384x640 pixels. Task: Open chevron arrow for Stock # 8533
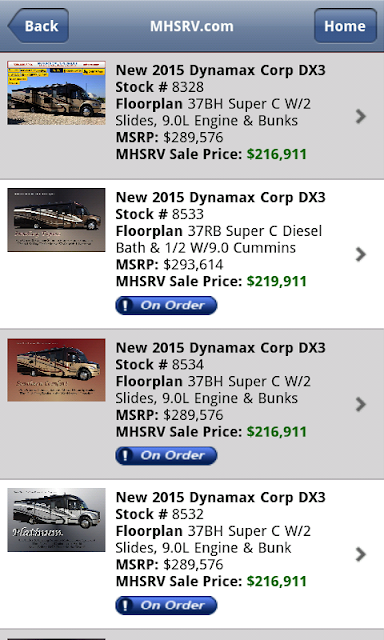click(x=360, y=254)
